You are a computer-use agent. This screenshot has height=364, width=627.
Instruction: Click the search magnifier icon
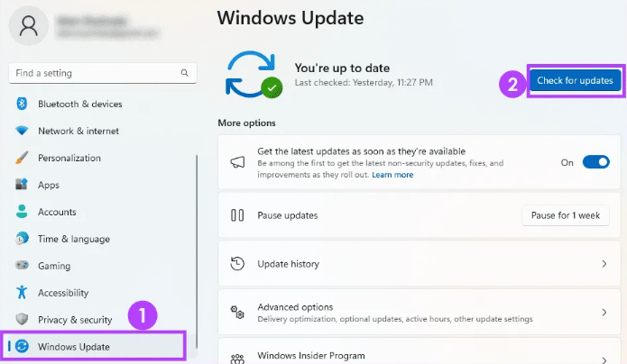[184, 73]
